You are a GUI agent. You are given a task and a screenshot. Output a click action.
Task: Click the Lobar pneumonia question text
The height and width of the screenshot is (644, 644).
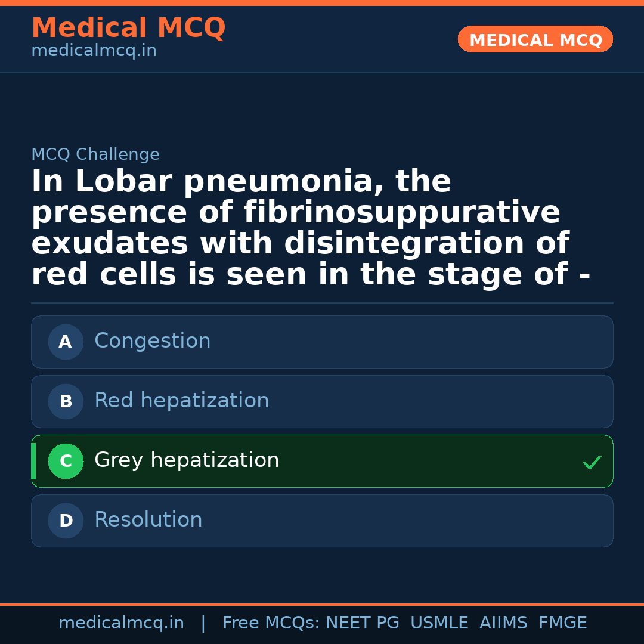pyautogui.click(x=310, y=228)
